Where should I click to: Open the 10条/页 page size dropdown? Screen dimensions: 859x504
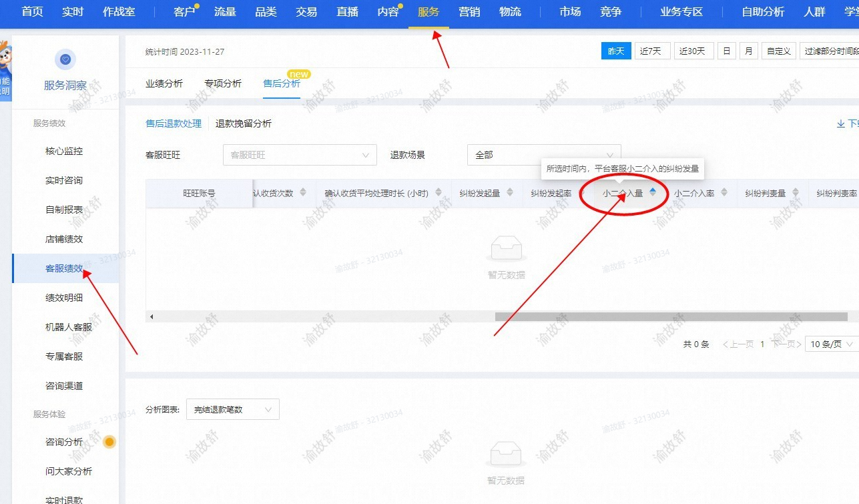point(831,344)
